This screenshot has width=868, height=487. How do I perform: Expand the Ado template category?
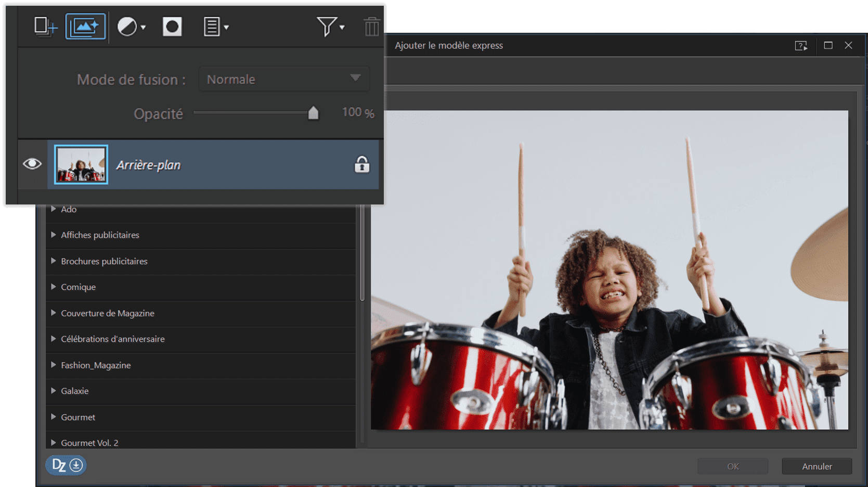pyautogui.click(x=53, y=209)
